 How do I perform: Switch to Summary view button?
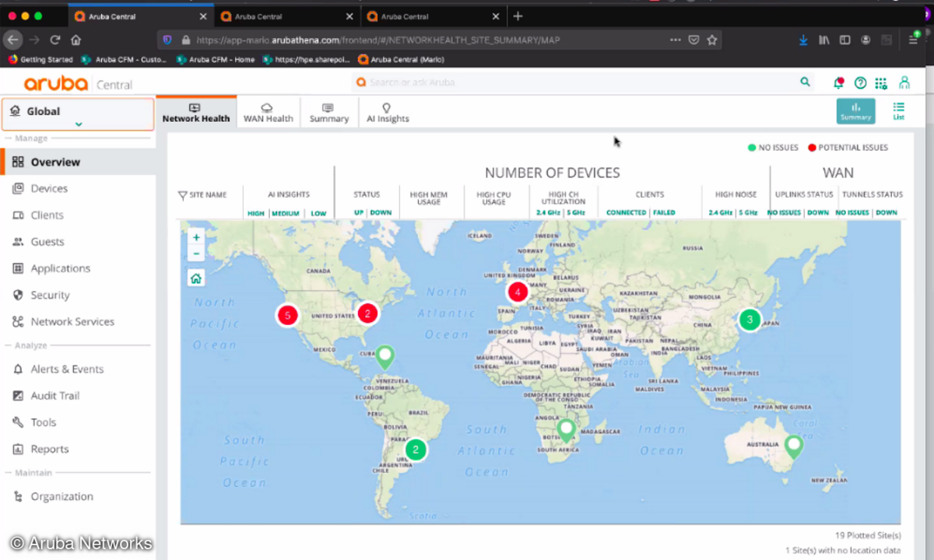click(x=855, y=111)
